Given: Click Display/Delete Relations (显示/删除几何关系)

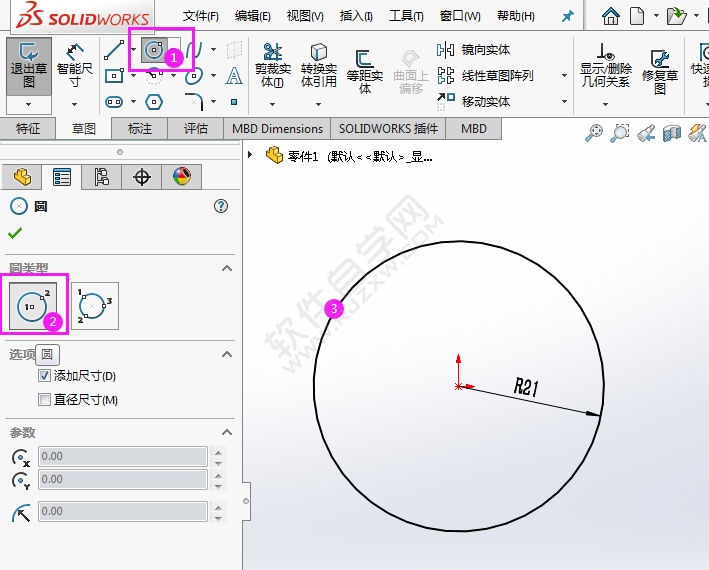Looking at the screenshot, I should point(605,66).
